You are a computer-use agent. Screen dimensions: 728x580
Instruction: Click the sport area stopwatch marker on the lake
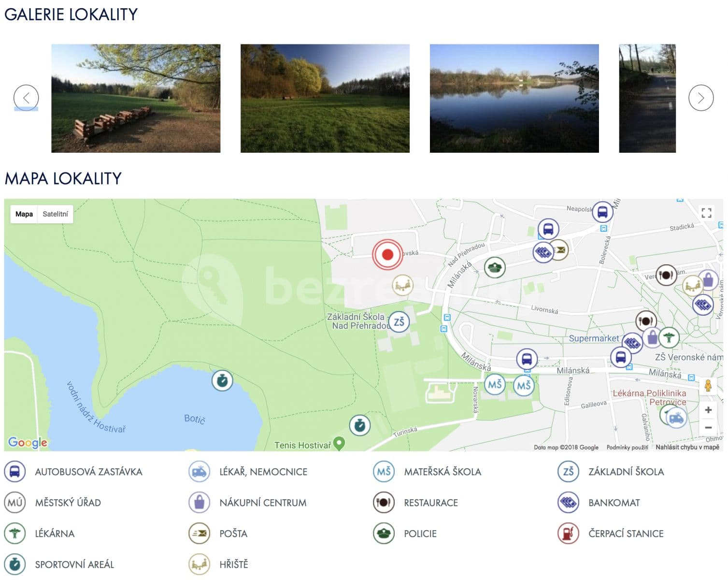point(222,381)
